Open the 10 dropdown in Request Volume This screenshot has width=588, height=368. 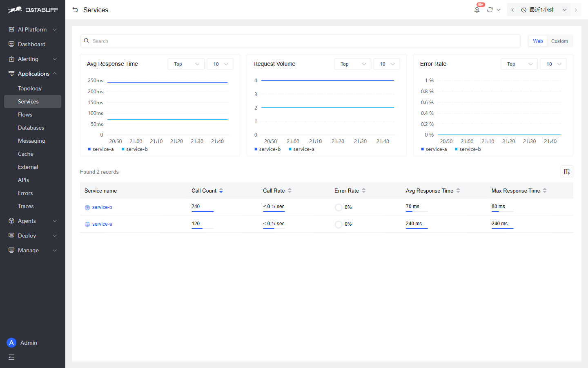pyautogui.click(x=387, y=64)
